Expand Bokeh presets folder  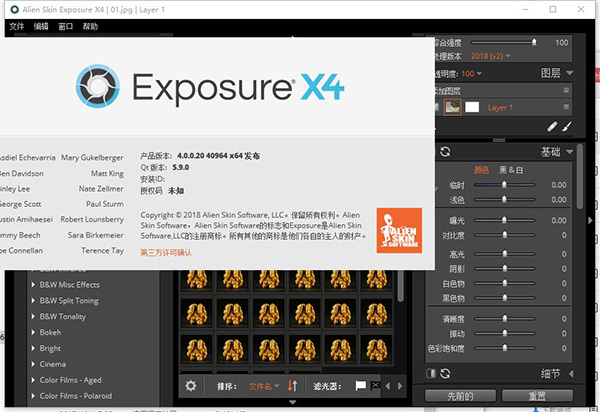(x=33, y=332)
